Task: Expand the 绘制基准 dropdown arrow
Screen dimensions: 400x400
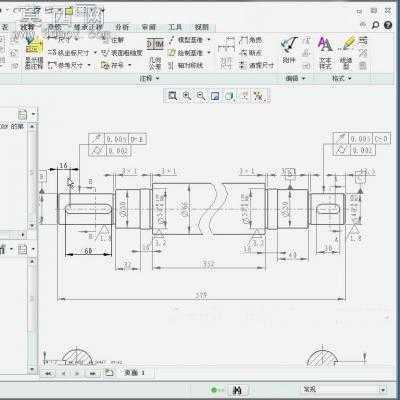Action: click(x=209, y=53)
